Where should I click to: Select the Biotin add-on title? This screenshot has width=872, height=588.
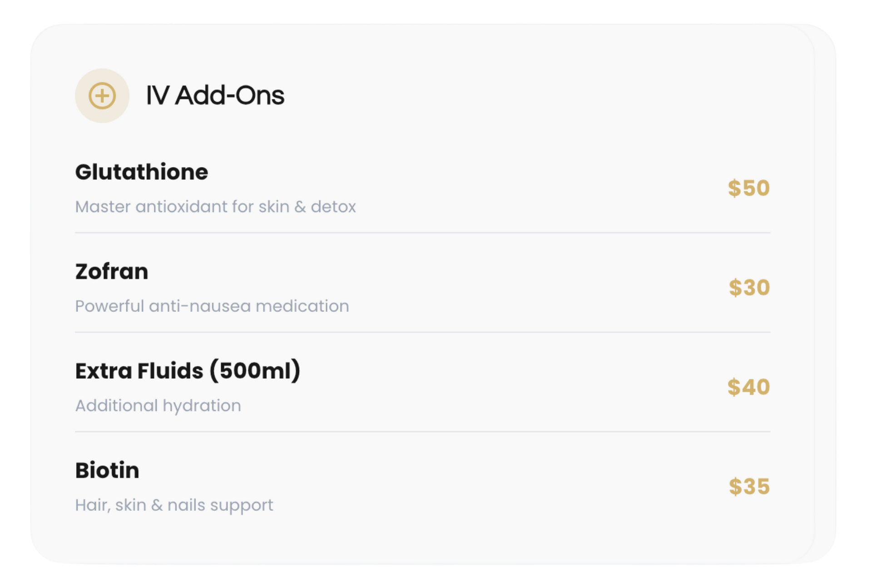107,470
